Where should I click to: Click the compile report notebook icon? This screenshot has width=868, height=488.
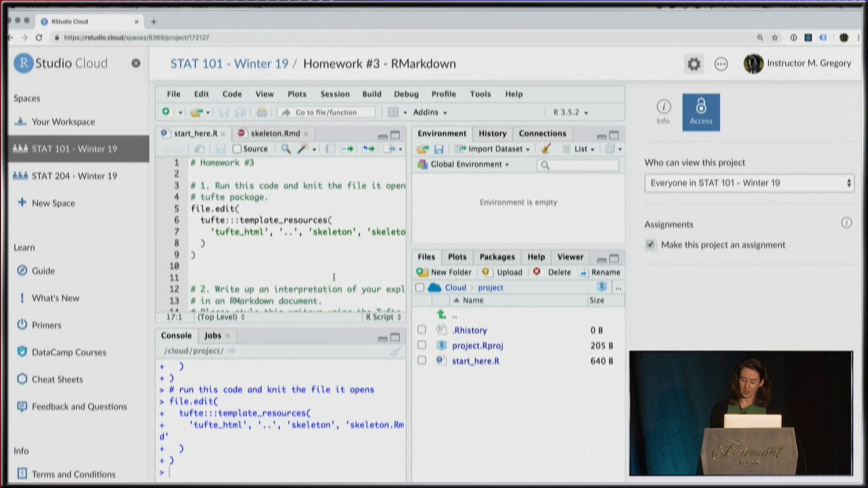coord(330,149)
